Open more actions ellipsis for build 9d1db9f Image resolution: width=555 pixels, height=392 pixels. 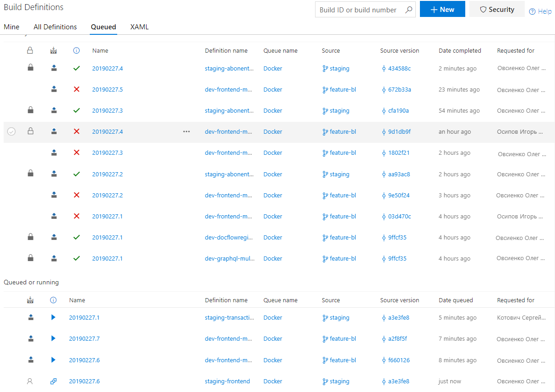(x=186, y=131)
